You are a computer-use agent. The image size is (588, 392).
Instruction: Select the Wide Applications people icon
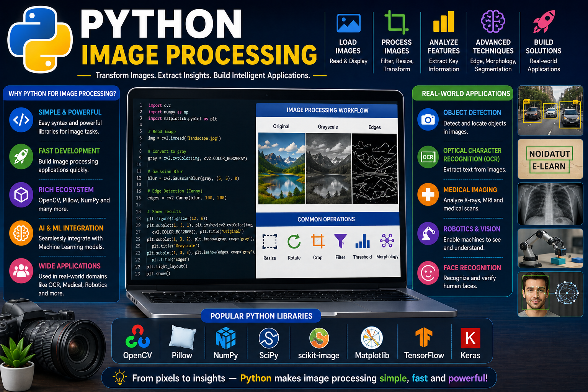point(21,271)
